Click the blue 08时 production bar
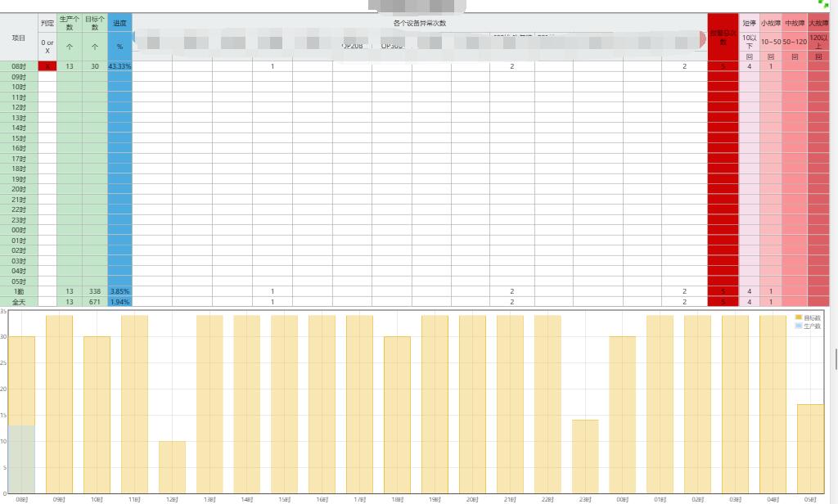The height and width of the screenshot is (504, 838). [x=22, y=458]
